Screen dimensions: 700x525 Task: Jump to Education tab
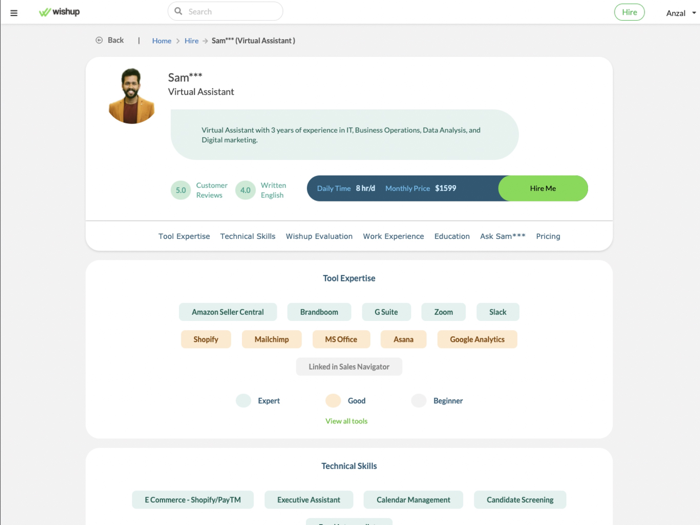pos(452,236)
